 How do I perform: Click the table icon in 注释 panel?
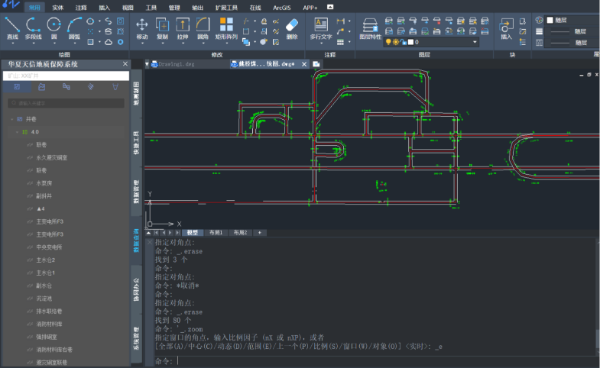pyautogui.click(x=340, y=42)
